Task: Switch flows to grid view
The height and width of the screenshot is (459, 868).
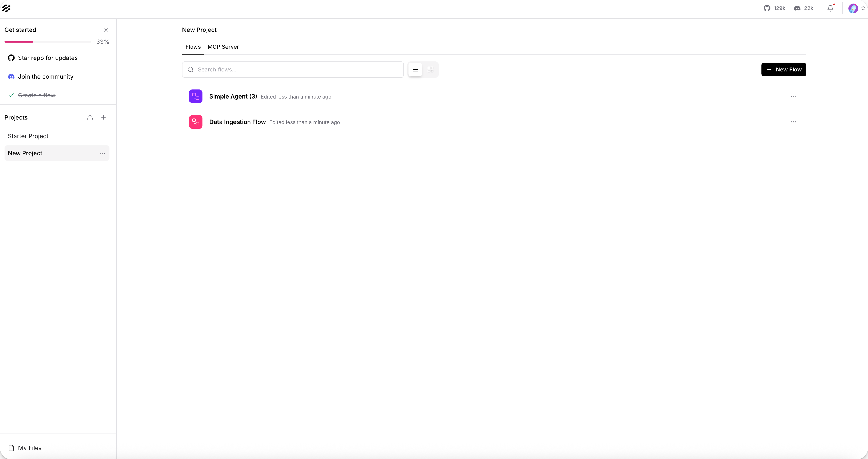Action: click(x=430, y=69)
